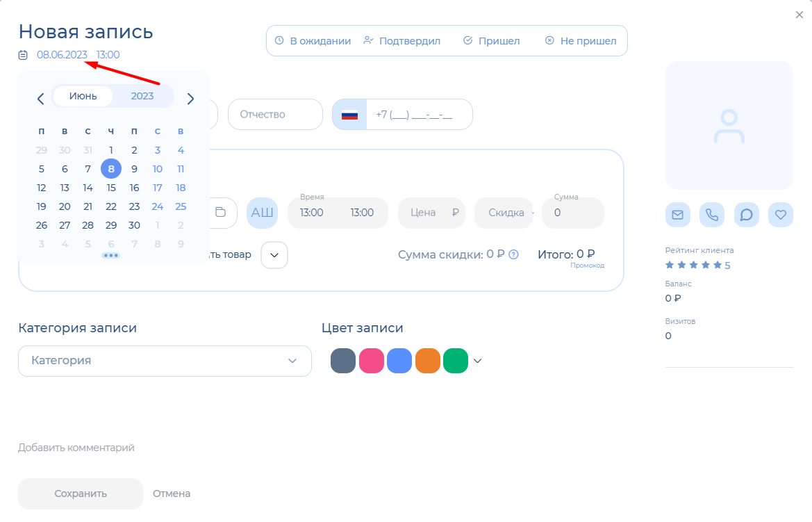Mark appointment as Не пришел
This screenshot has width=812, height=522.
click(581, 41)
